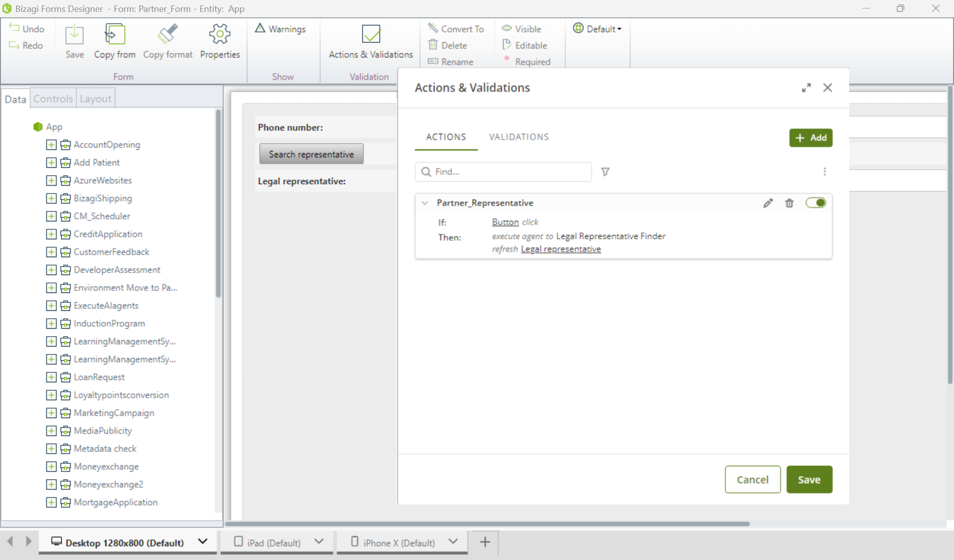Open the Desktop 1280x800 device dropdown

[202, 542]
